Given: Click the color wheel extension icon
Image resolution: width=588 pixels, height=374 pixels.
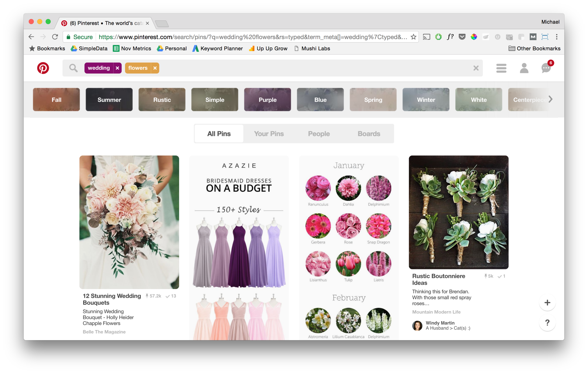Looking at the screenshot, I should point(474,37).
